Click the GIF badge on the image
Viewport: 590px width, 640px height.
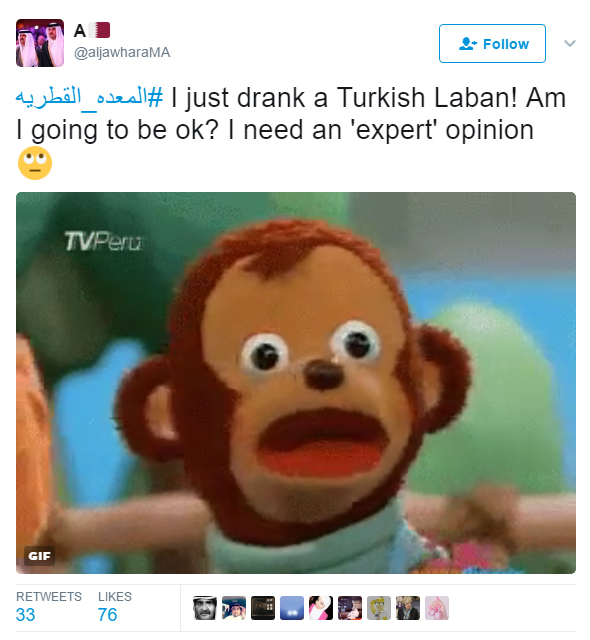tap(39, 556)
